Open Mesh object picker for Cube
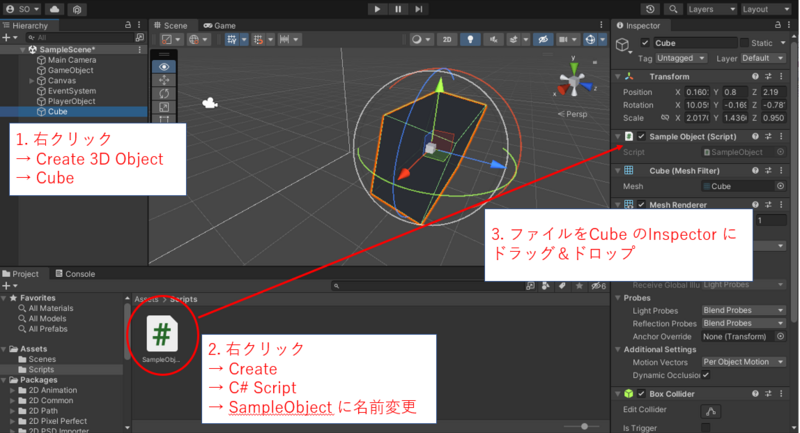 (780, 186)
